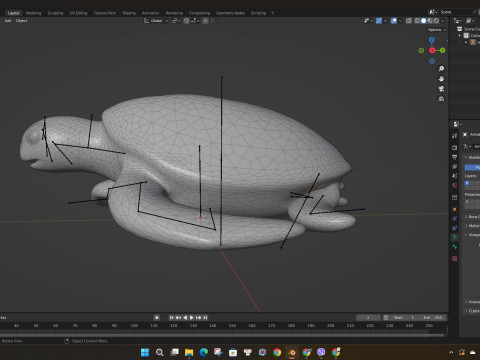Select rendered viewport shading mode
Viewport: 480px width, 360px height.
click(436, 21)
